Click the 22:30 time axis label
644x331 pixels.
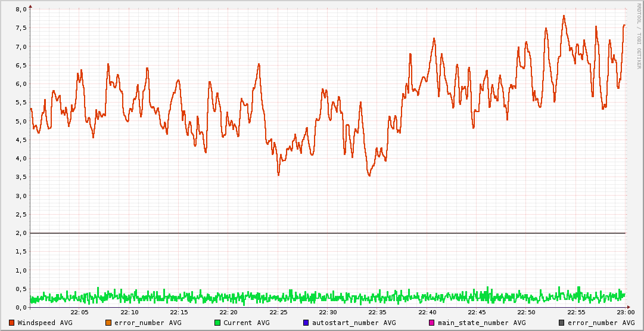coord(328,313)
